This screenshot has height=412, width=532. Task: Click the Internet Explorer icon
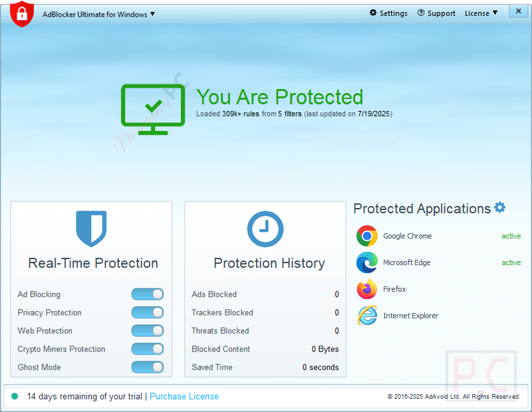(x=367, y=316)
